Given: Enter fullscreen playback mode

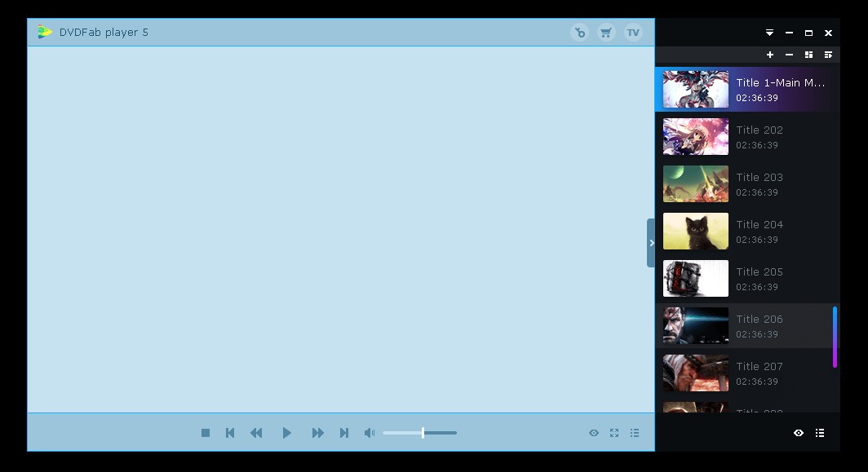Looking at the screenshot, I should [x=613, y=433].
